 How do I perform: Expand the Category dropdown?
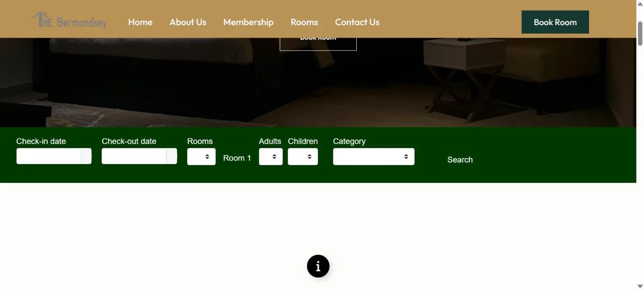[374, 157]
